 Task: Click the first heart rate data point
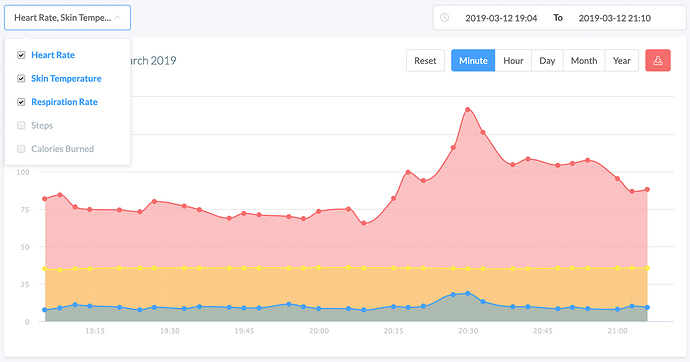coord(45,199)
